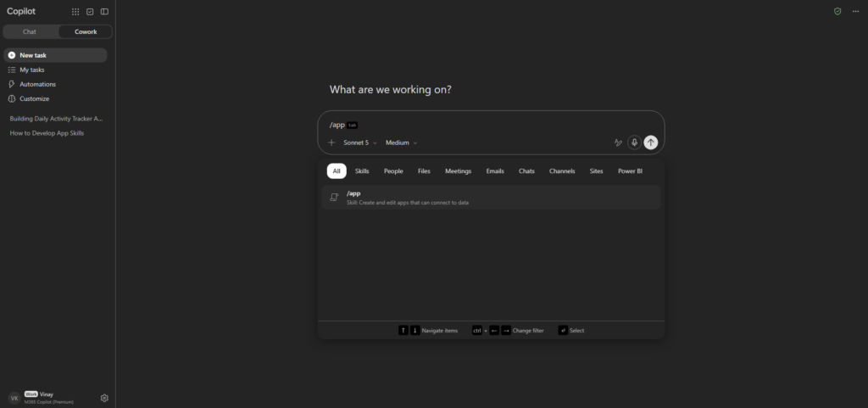Click the microphone voice input icon
Image resolution: width=868 pixels, height=408 pixels.
click(x=634, y=143)
